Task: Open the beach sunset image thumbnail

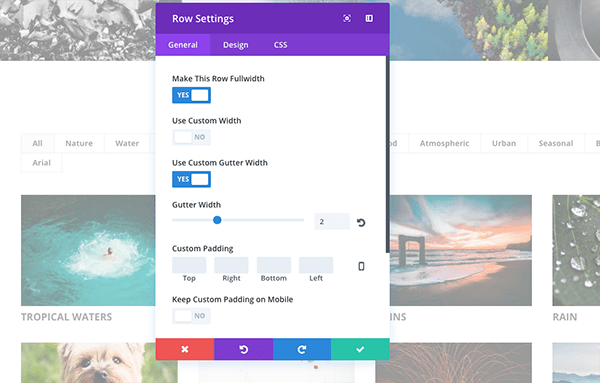Action: click(x=460, y=250)
